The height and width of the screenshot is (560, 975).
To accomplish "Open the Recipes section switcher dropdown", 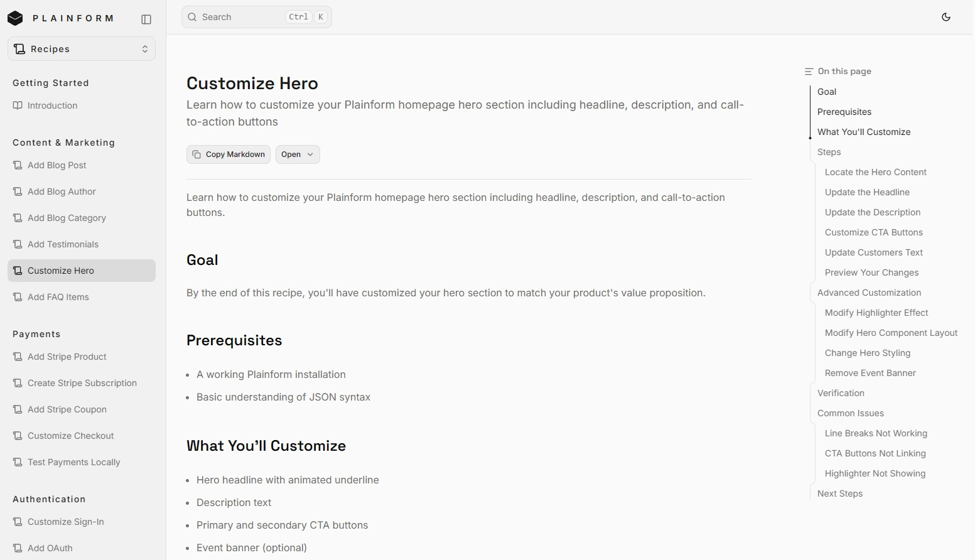I will [82, 49].
